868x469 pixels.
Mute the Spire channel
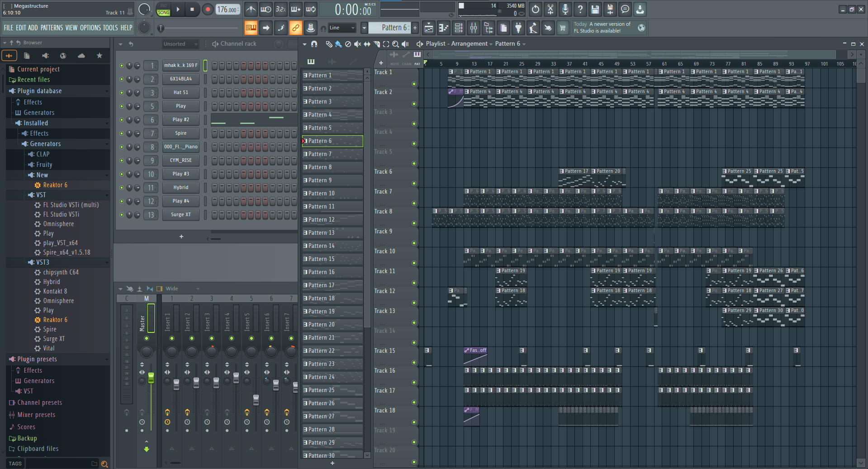(x=121, y=133)
